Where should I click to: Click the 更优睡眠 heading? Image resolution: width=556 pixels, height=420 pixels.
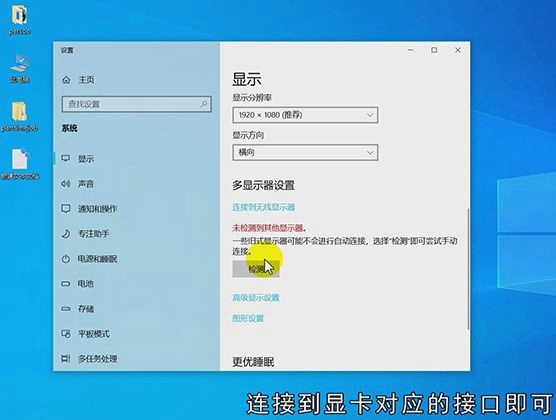[253, 362]
